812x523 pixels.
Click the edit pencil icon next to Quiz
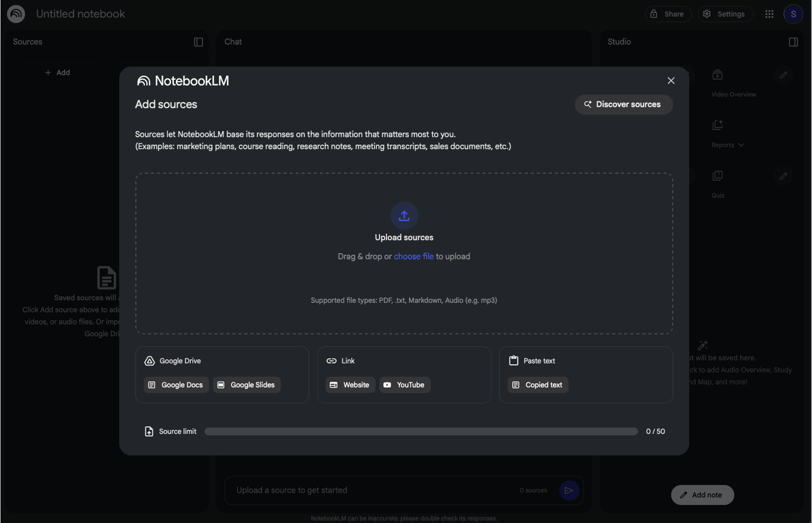pos(783,176)
